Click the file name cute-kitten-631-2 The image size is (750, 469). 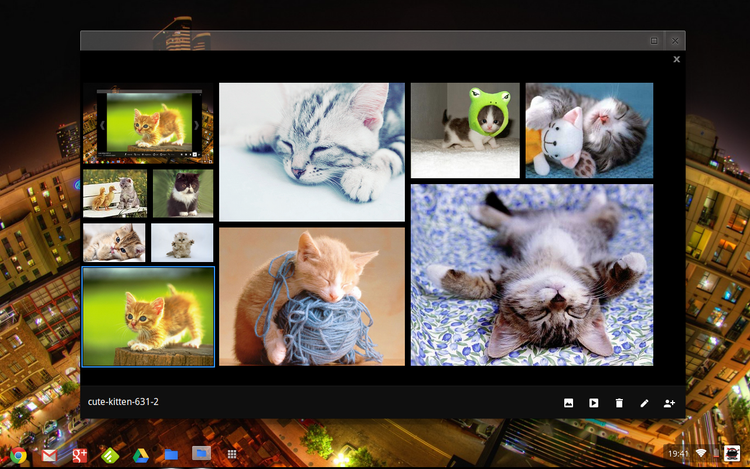[123, 402]
